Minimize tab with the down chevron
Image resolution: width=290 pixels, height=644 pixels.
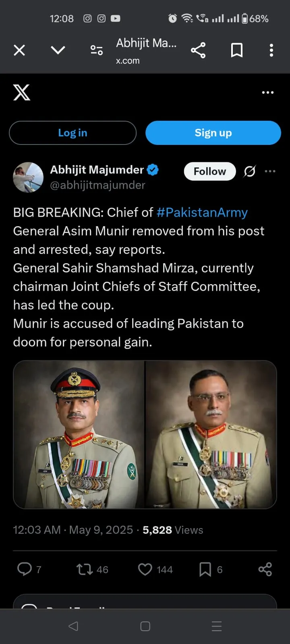[x=58, y=50]
